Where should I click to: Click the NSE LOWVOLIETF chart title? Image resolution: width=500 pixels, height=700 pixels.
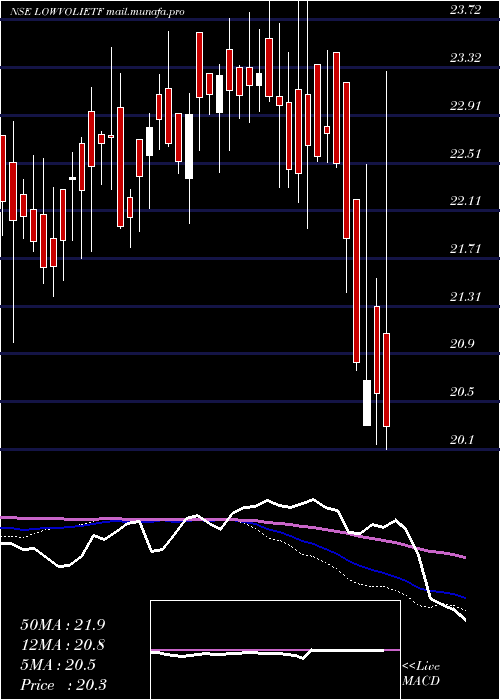tap(99, 12)
